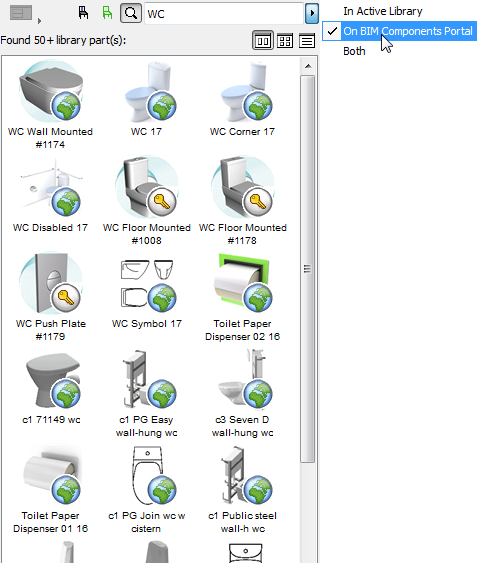
Task: Open the folder view layout button
Action: 21,13
